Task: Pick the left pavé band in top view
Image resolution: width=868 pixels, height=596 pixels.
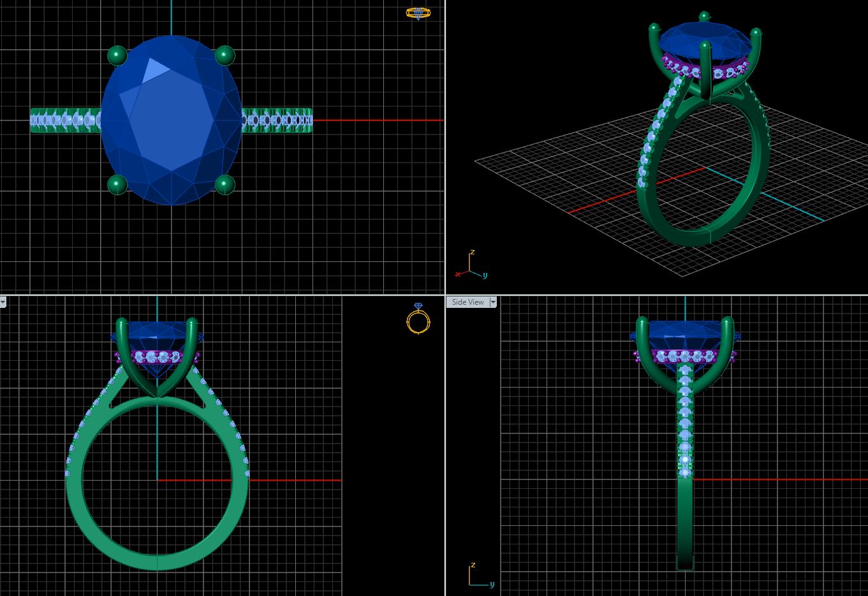Action: pos(64,120)
